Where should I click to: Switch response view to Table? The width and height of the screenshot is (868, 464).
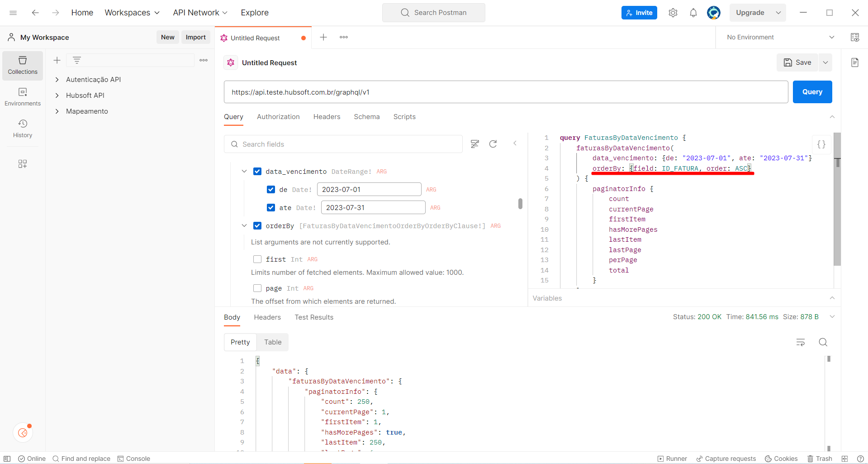273,342
